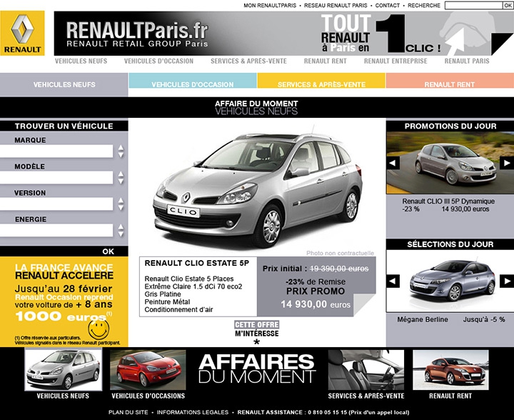Click Renault Clio Estate 5P heading
The width and height of the screenshot is (514, 420).
point(197,264)
